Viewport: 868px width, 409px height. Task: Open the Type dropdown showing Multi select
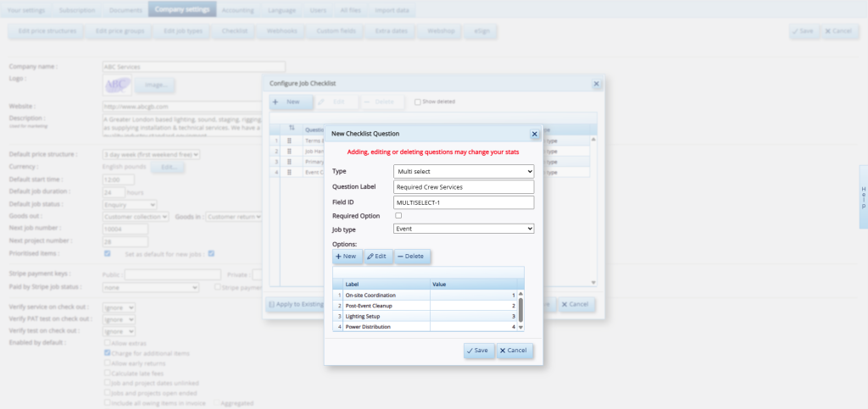pos(464,171)
